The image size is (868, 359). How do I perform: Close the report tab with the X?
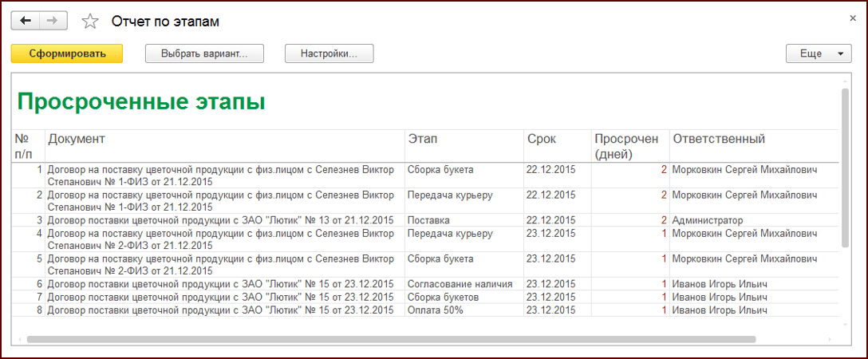(853, 18)
